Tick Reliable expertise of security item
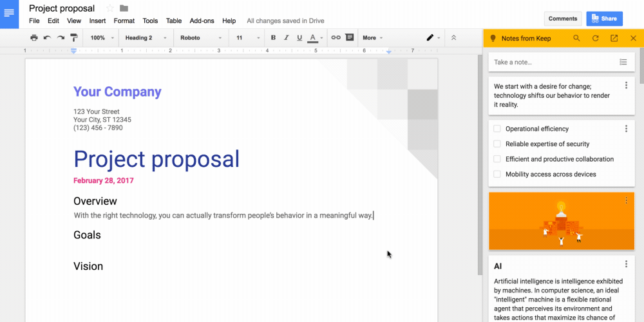The image size is (644, 322). pos(497,144)
